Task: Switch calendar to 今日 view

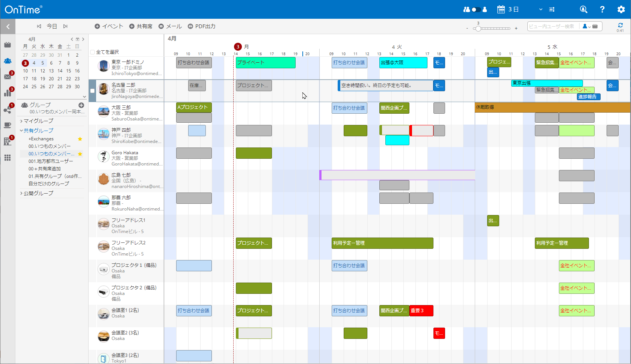Action: [x=52, y=26]
